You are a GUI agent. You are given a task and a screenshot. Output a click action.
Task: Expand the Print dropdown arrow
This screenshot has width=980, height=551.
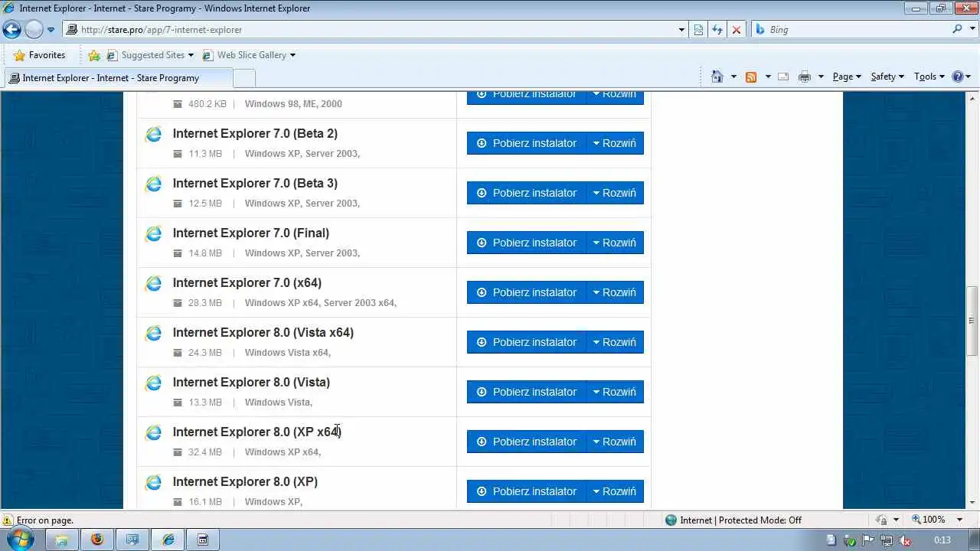click(821, 77)
